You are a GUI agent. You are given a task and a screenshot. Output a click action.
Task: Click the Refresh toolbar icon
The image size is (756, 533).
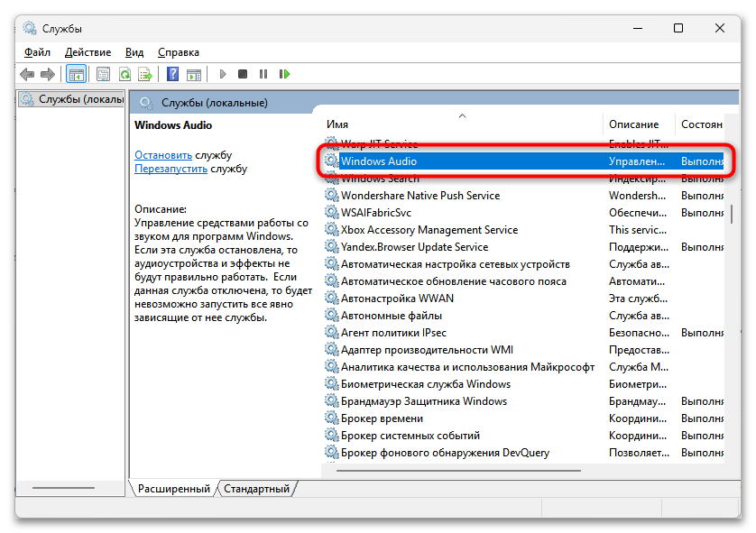(124, 74)
